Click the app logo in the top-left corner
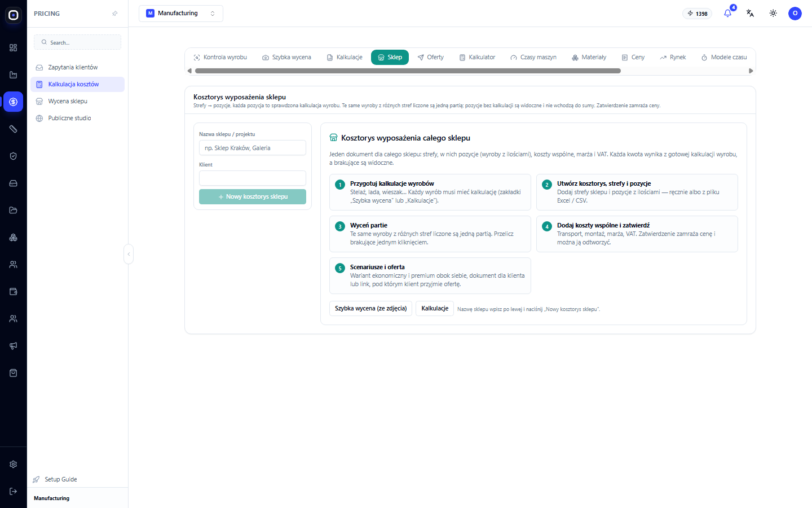 14,15
